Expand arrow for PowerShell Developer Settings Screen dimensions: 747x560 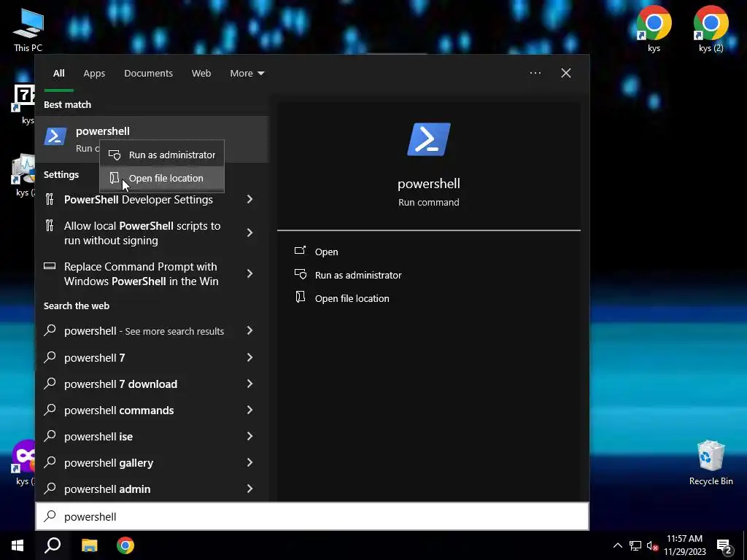point(249,199)
